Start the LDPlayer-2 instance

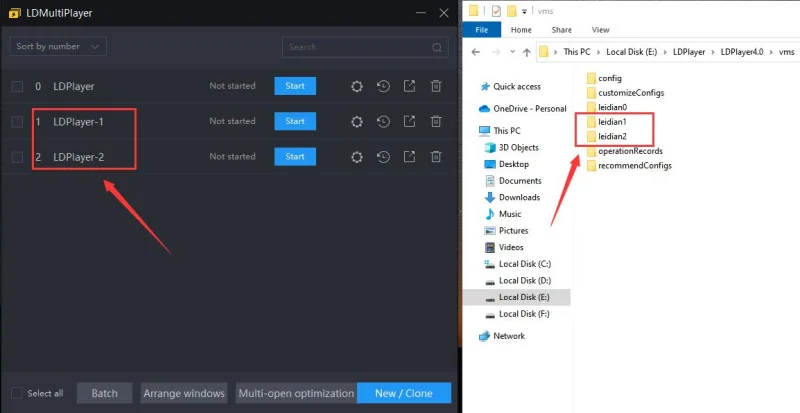(295, 157)
